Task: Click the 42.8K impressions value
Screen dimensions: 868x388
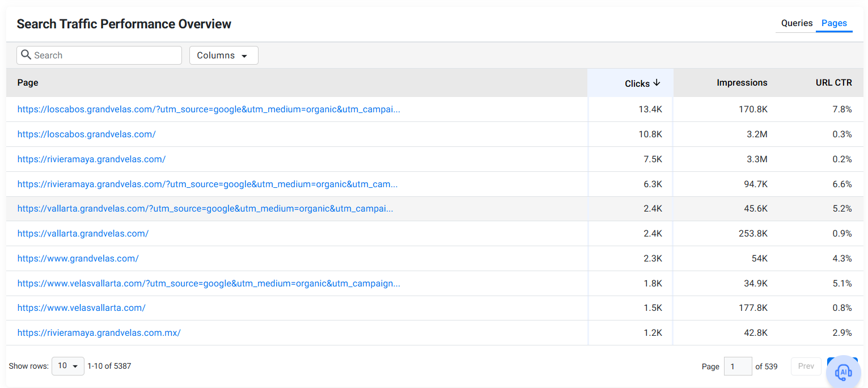Action: click(755, 333)
